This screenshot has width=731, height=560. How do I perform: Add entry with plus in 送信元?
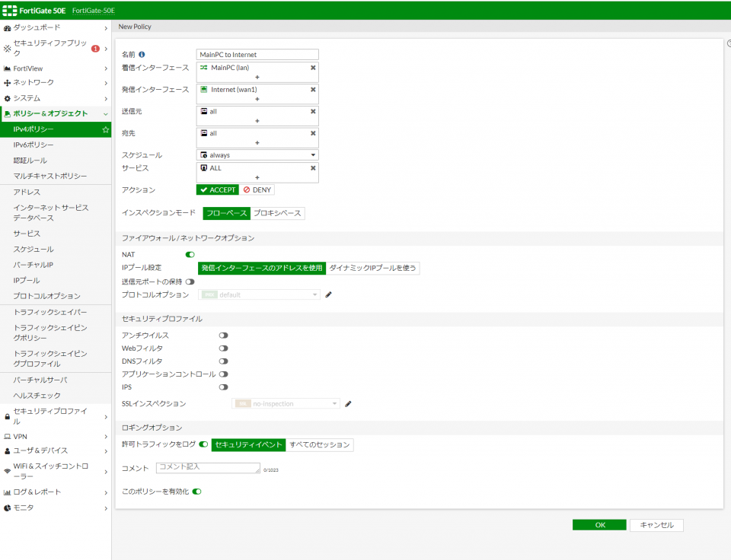[257, 121]
